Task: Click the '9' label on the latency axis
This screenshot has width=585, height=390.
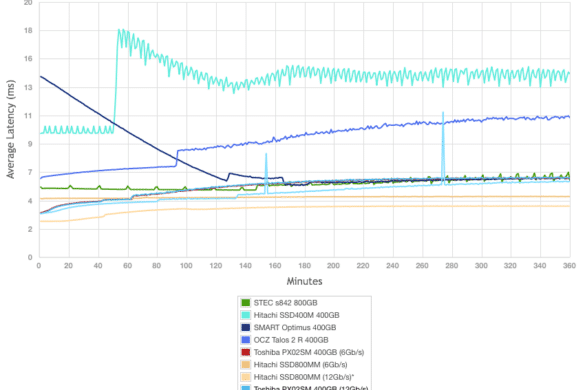Action: coord(30,144)
